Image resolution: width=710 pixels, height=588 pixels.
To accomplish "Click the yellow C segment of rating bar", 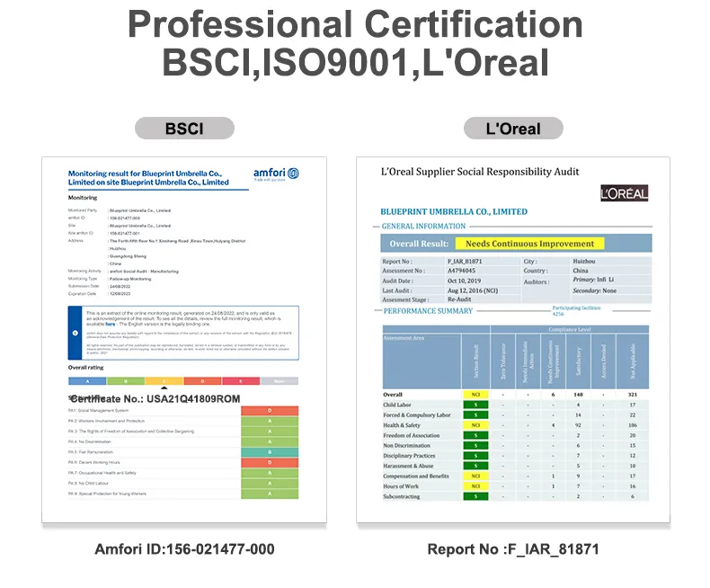I will [x=164, y=381].
